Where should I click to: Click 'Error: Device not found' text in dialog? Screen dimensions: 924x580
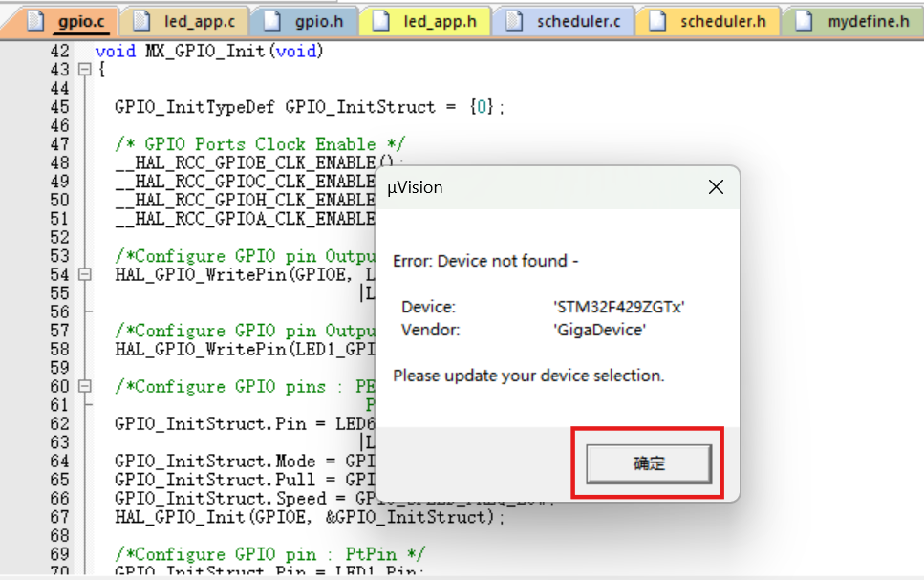coord(485,261)
